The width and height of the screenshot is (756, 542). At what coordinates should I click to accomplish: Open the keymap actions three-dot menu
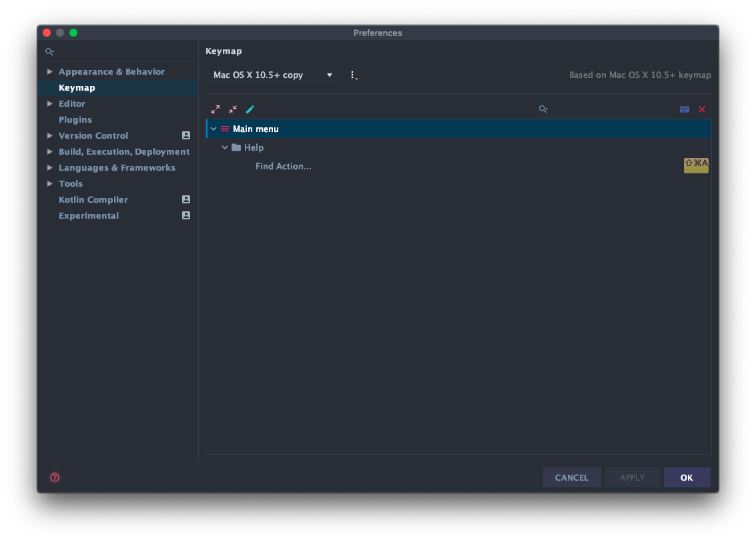pyautogui.click(x=354, y=75)
